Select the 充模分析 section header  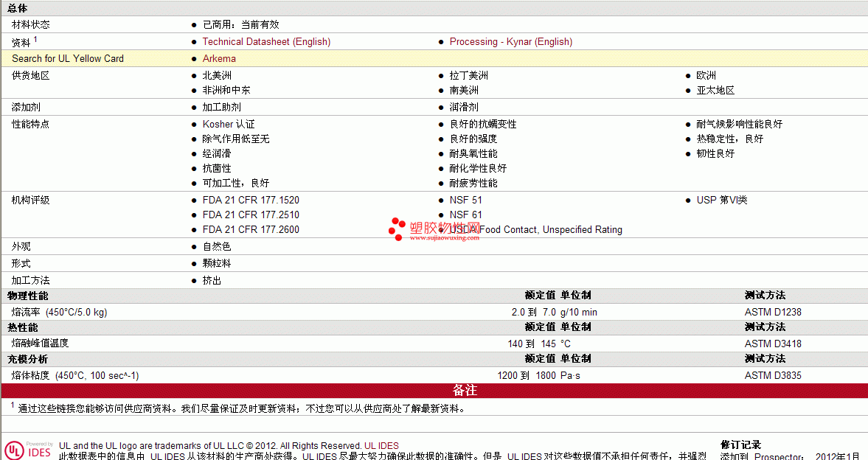click(28, 359)
